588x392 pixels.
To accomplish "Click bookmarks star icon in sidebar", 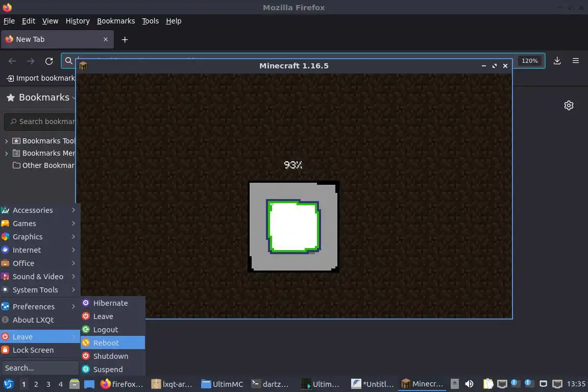I will (x=11, y=97).
